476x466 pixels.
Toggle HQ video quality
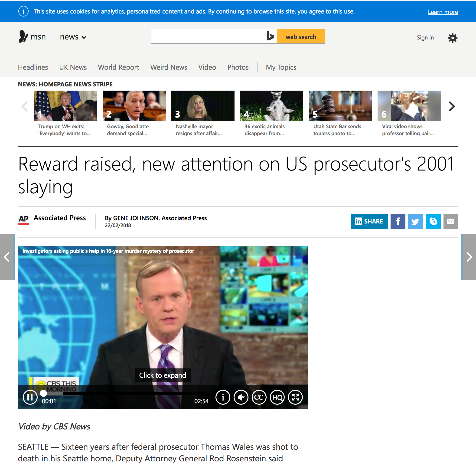(x=277, y=397)
